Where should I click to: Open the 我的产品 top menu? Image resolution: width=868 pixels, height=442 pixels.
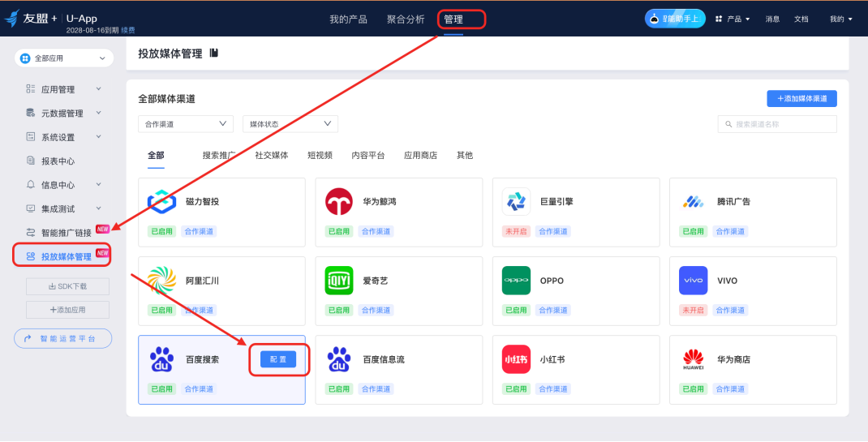pyautogui.click(x=348, y=19)
